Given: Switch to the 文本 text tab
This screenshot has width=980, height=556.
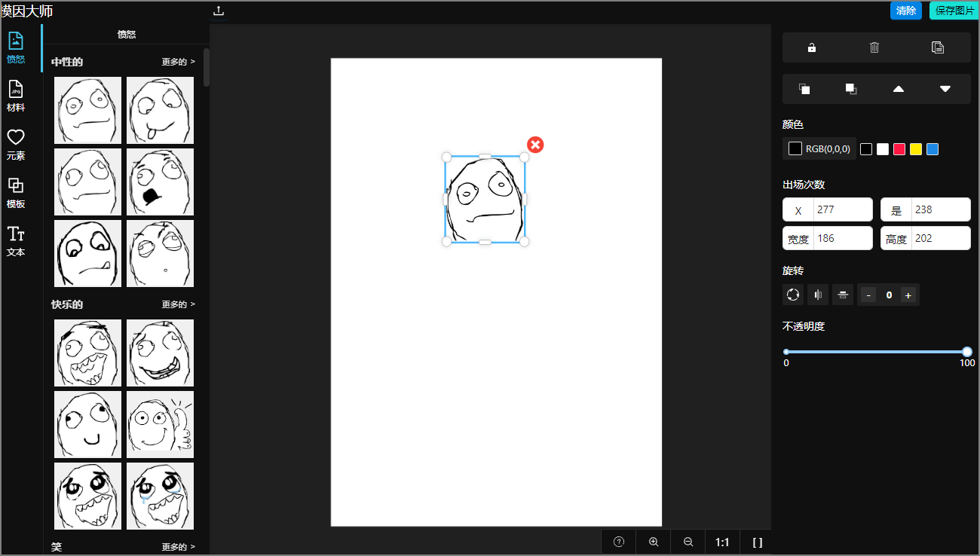Looking at the screenshot, I should pyautogui.click(x=16, y=241).
